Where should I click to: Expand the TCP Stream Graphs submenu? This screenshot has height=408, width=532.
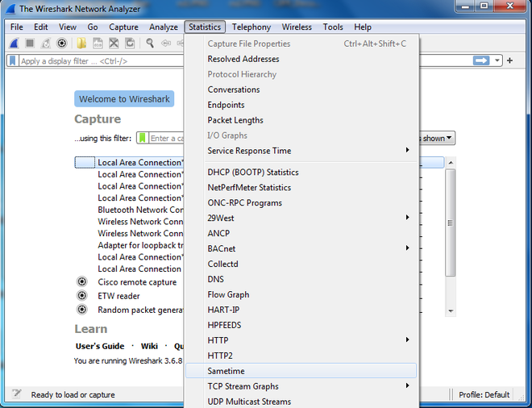tap(301, 386)
